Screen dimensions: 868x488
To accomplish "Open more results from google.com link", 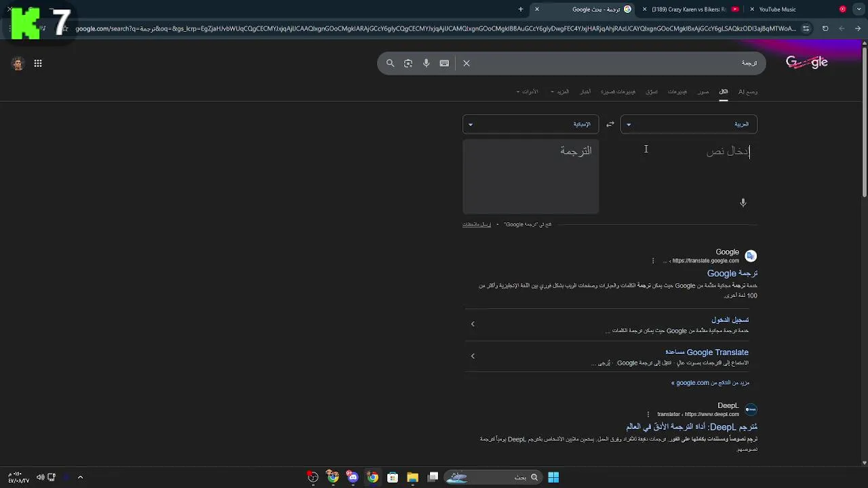I will 710,383.
